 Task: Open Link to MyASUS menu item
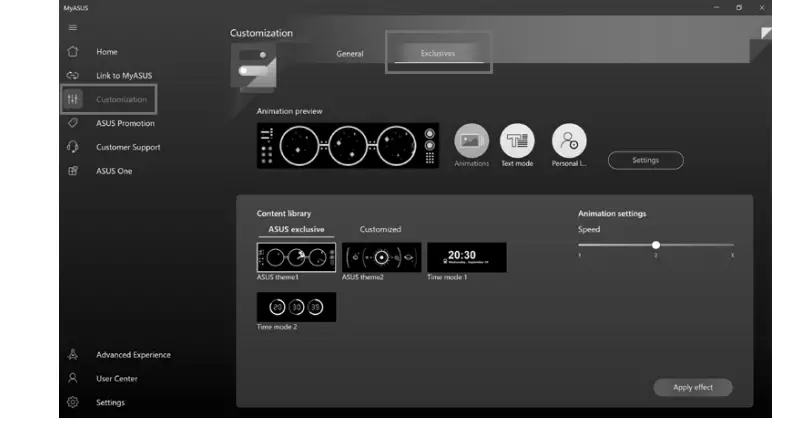click(x=124, y=76)
